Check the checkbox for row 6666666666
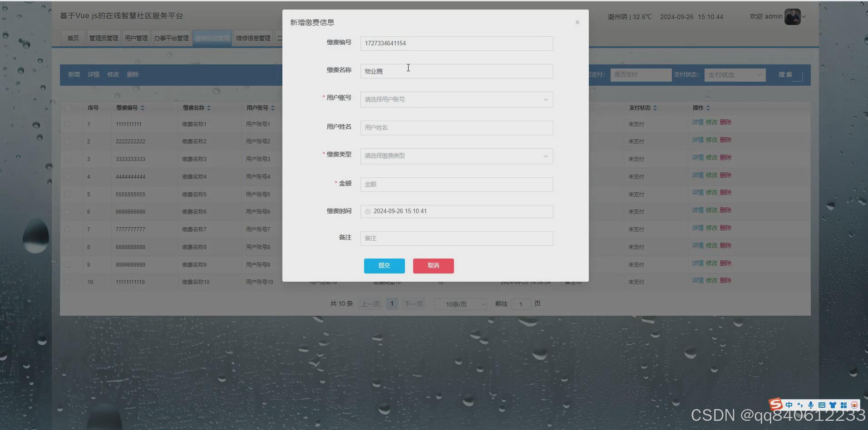Screen dimensions: 868x430 tap(68, 212)
